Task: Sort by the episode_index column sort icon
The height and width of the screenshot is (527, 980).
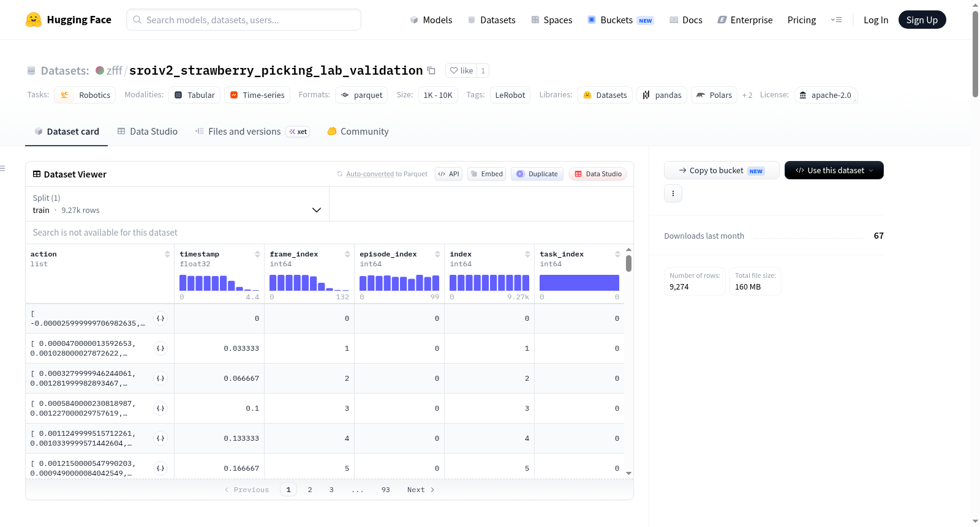Action: (437, 254)
